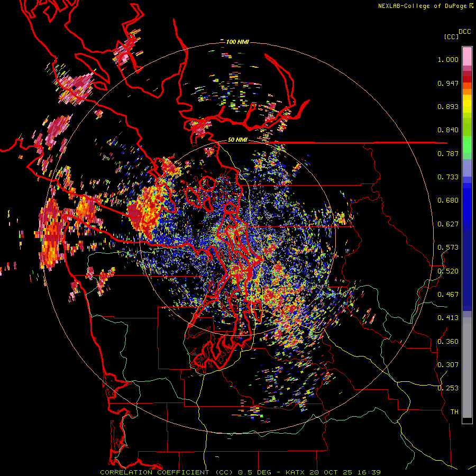Click the DCC label above the color scale

pos(465,32)
